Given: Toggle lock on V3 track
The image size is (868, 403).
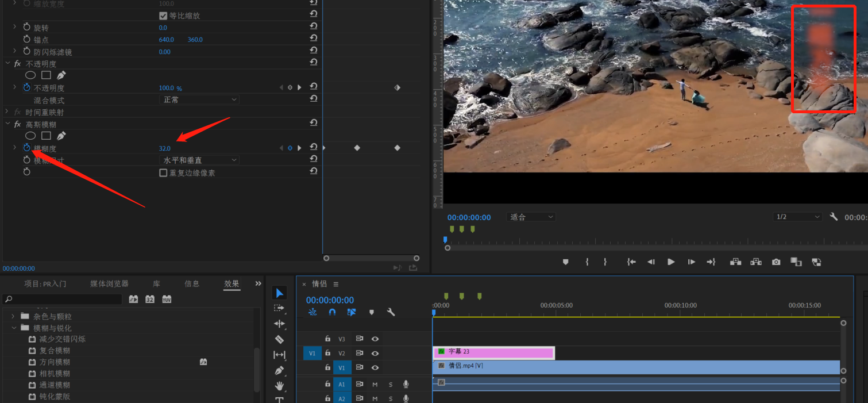Looking at the screenshot, I should click(x=327, y=339).
